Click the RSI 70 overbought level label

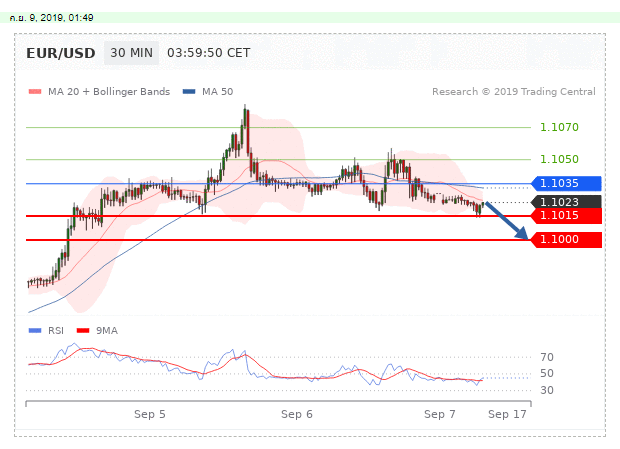click(x=546, y=357)
